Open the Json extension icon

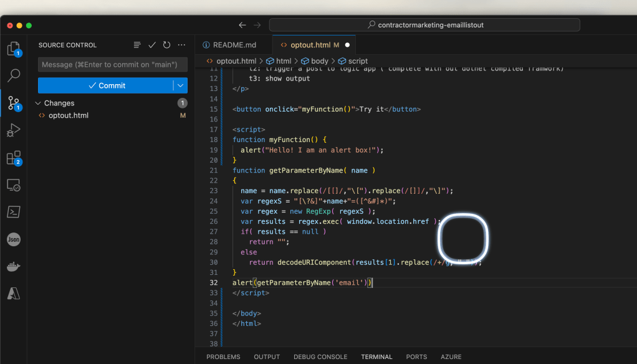coord(14,239)
